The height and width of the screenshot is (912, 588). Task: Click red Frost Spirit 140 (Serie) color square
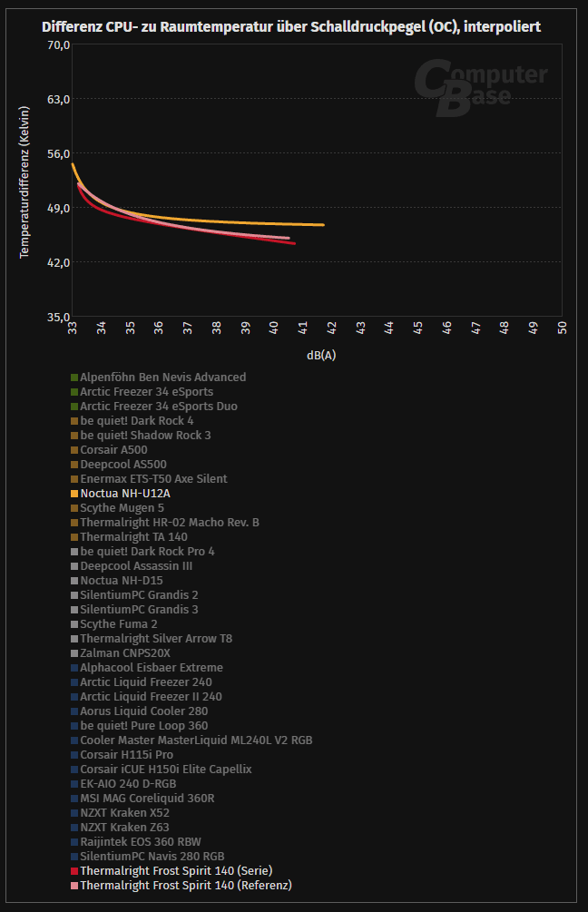coord(74,872)
